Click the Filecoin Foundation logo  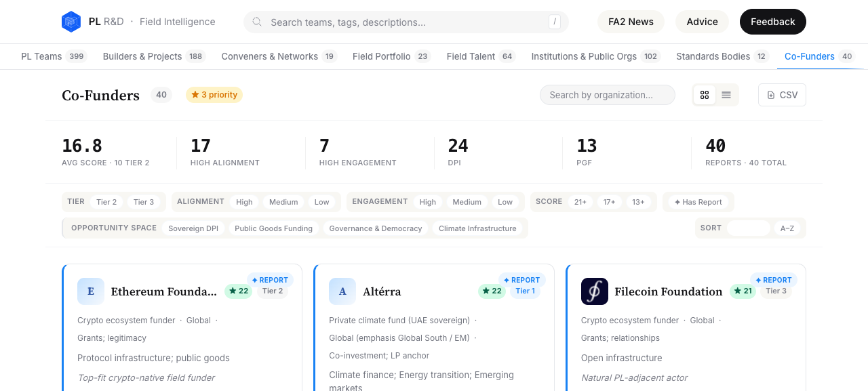pyautogui.click(x=595, y=291)
